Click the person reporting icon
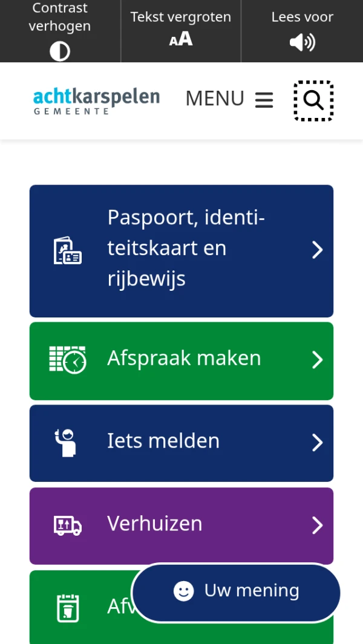363x644 pixels. [65, 443]
